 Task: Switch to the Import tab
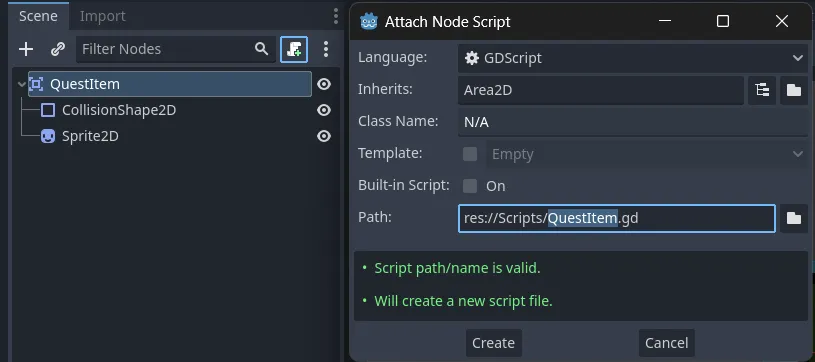click(102, 16)
